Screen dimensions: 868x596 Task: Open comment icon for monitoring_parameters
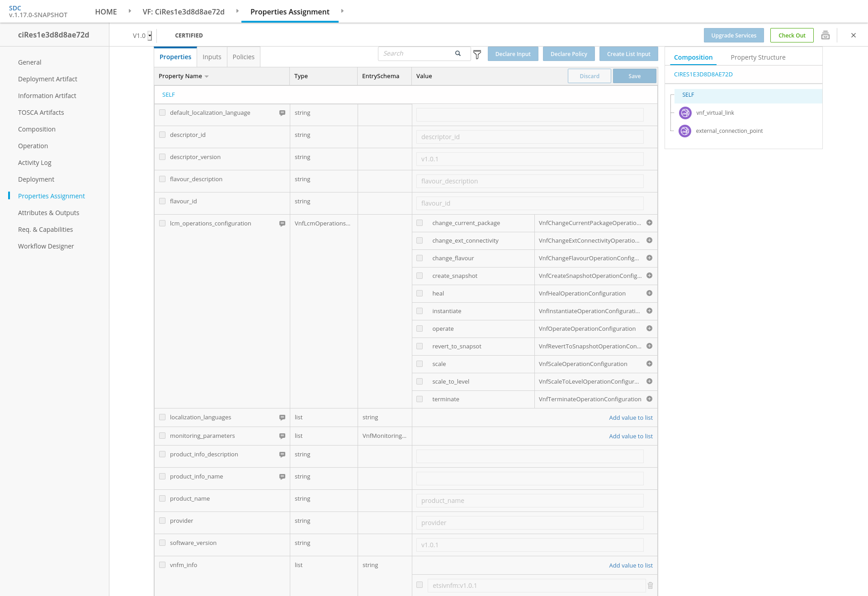pyautogui.click(x=282, y=436)
